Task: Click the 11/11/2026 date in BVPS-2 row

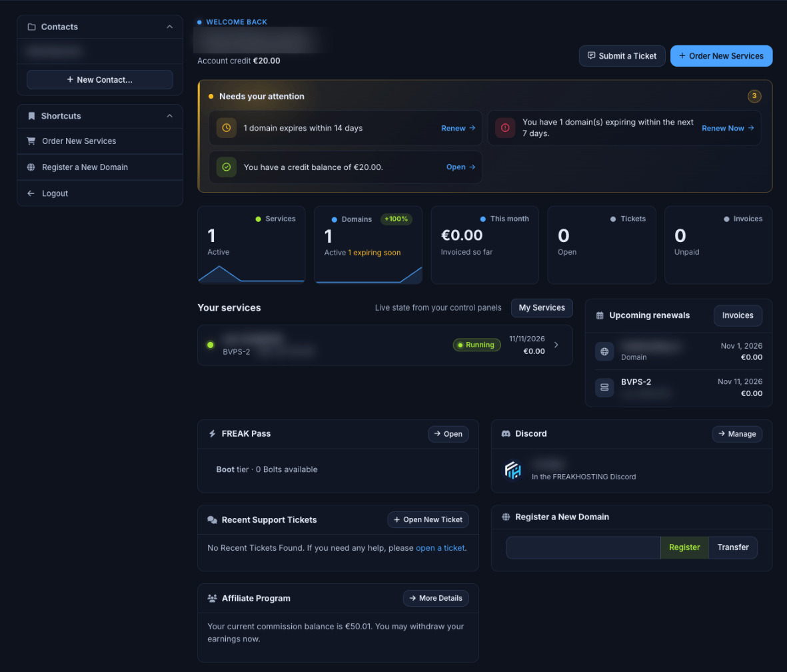Action: [x=526, y=339]
